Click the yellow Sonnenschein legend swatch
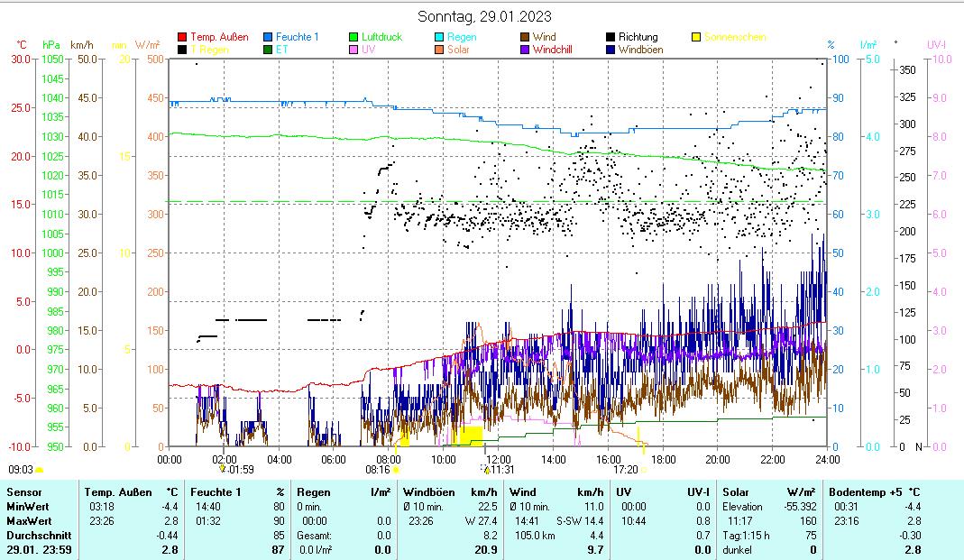964x560 pixels. click(x=696, y=37)
